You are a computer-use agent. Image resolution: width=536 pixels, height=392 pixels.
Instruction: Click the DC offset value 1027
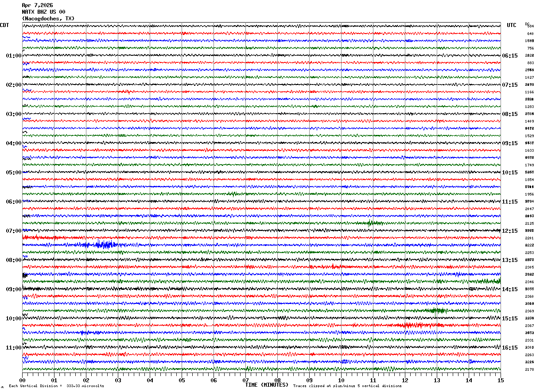pyautogui.click(x=530, y=77)
